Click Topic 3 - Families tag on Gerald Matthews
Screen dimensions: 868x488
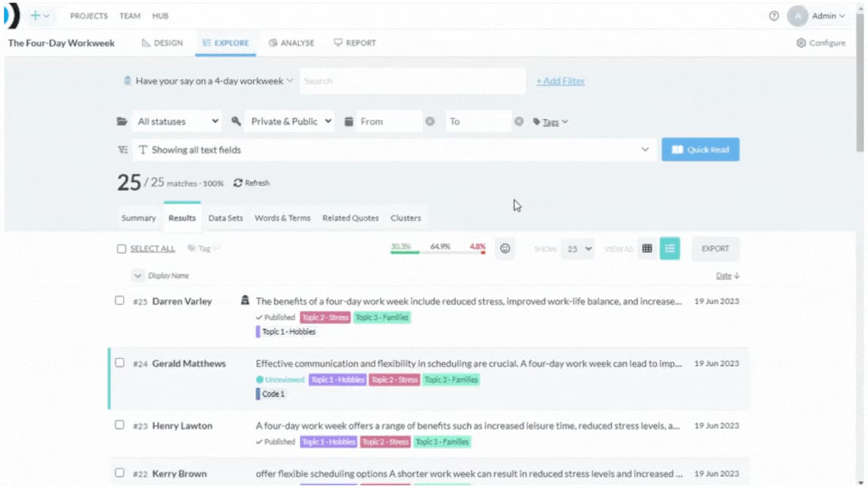(x=451, y=380)
